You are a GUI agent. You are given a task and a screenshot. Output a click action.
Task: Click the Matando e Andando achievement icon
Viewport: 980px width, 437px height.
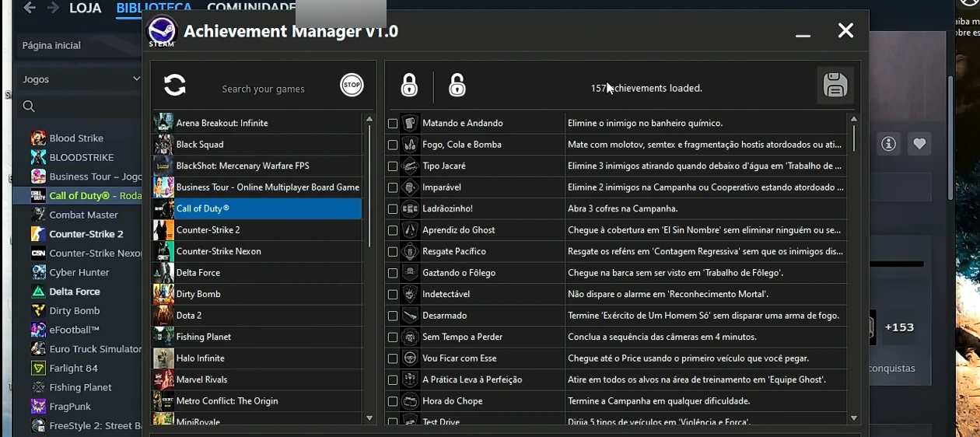pos(410,123)
